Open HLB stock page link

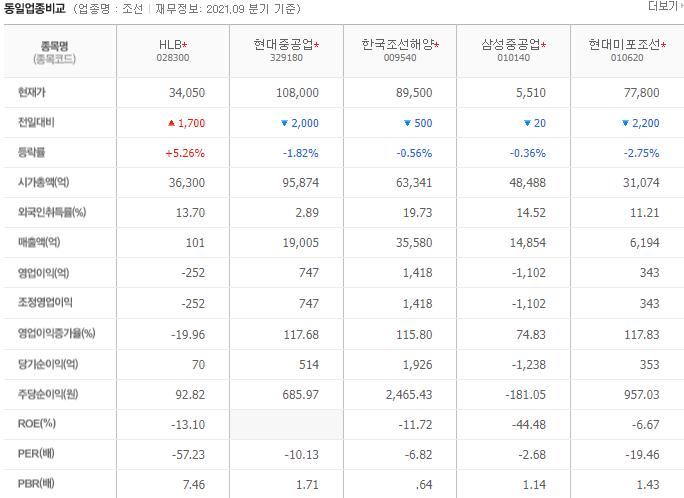(170, 44)
